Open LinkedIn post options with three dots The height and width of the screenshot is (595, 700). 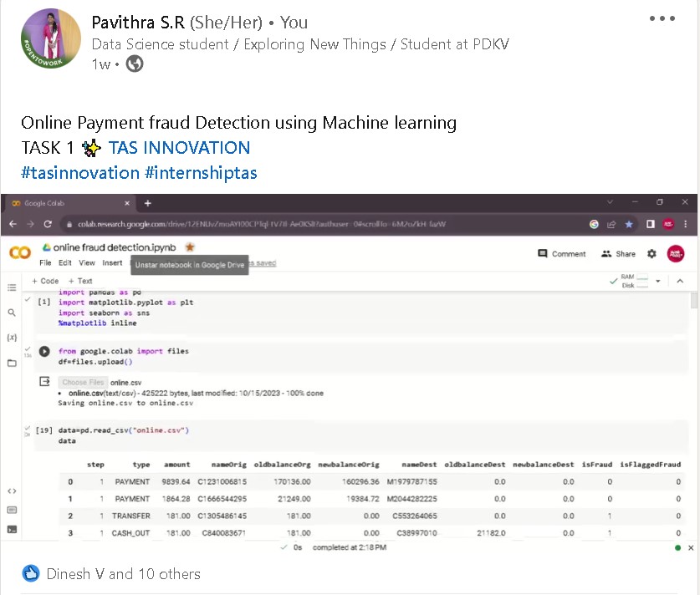662,17
